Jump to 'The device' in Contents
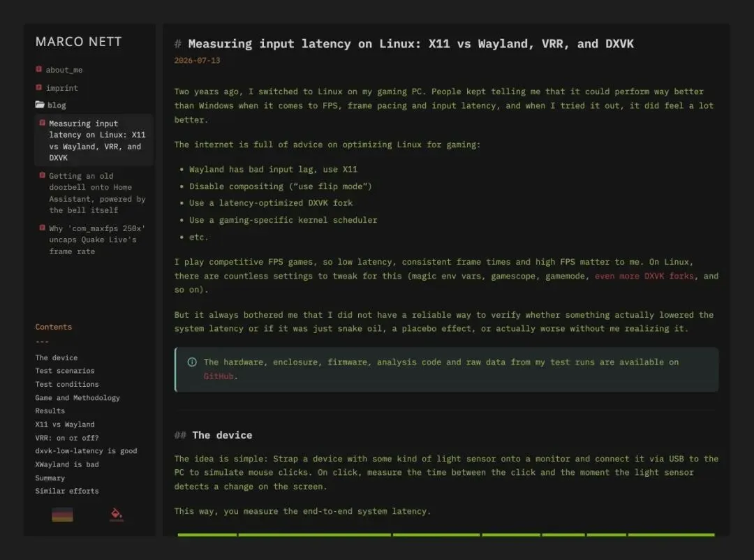Screen dimensions: 754x560 coord(57,358)
